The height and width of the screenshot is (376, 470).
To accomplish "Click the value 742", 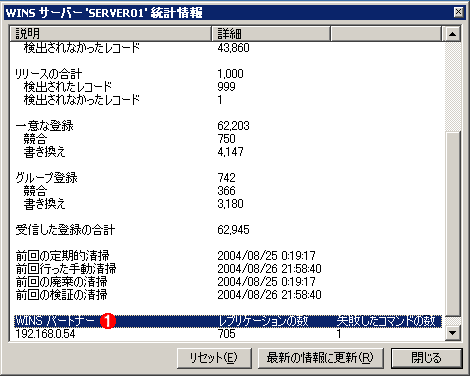I will pos(227,178).
